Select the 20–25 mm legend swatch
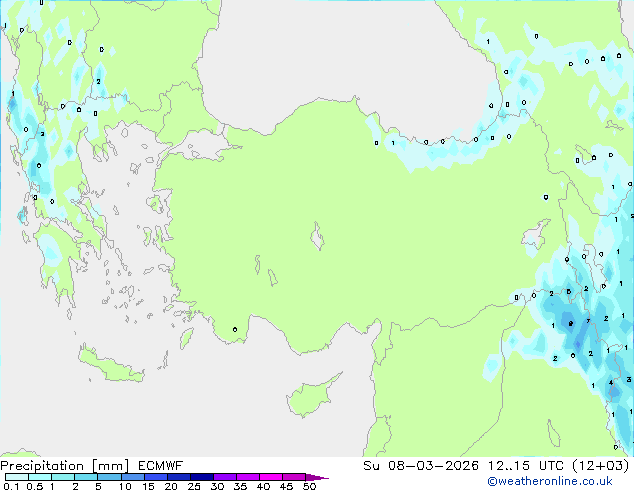 pos(178,477)
